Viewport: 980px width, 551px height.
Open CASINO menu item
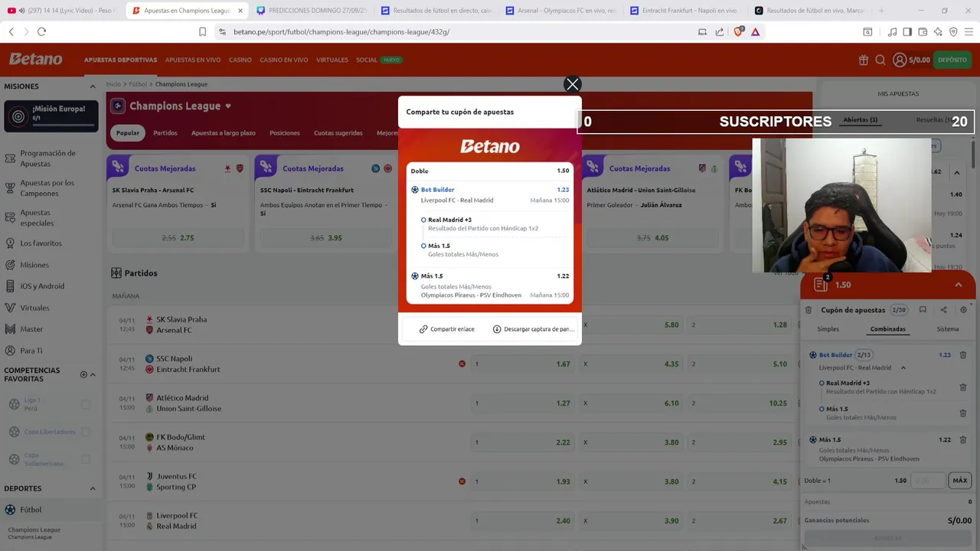240,60
